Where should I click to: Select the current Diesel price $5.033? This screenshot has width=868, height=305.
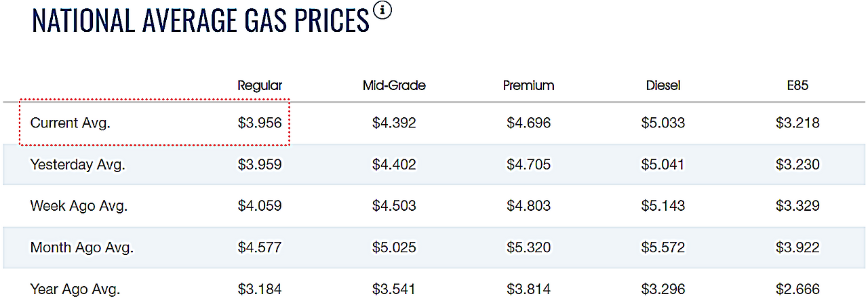click(663, 123)
